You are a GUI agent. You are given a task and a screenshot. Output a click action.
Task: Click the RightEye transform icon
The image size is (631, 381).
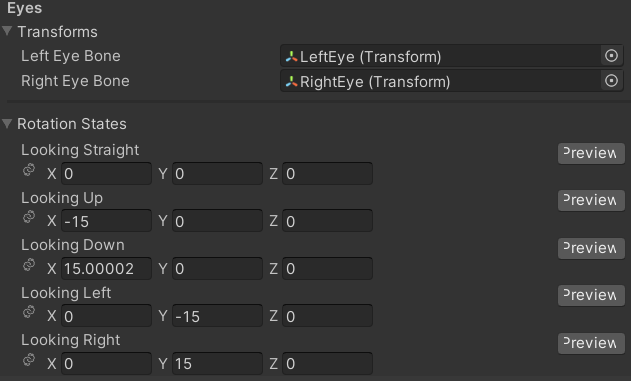(x=291, y=82)
